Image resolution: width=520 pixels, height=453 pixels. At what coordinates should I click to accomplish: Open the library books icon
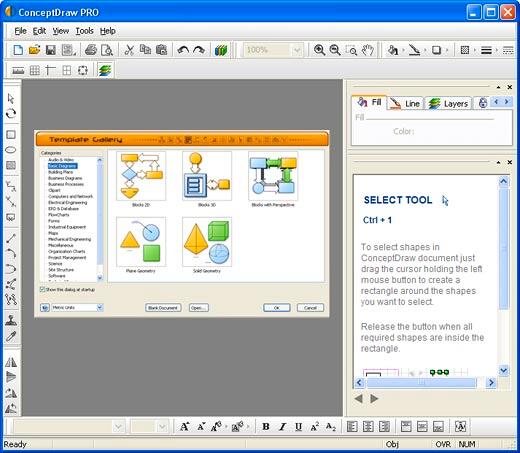click(221, 50)
